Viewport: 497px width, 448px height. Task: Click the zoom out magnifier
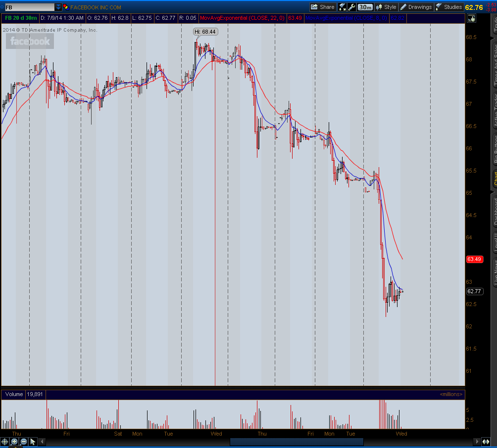(24, 442)
